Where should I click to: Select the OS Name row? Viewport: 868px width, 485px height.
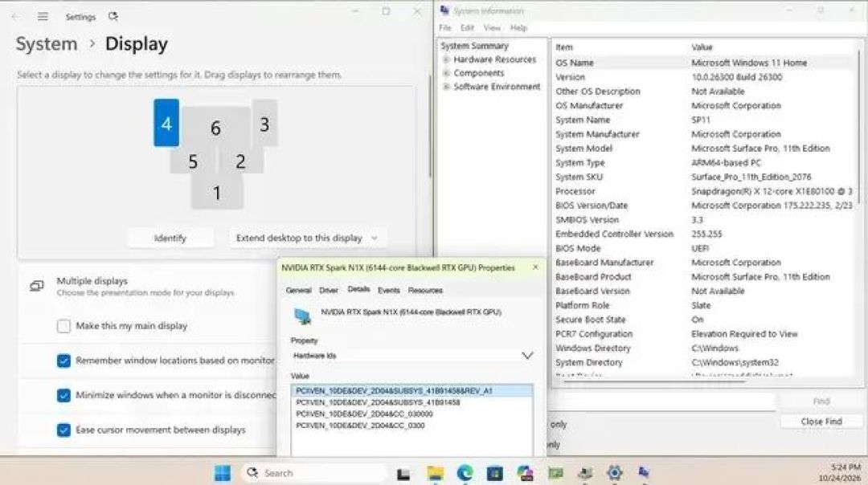coord(704,63)
